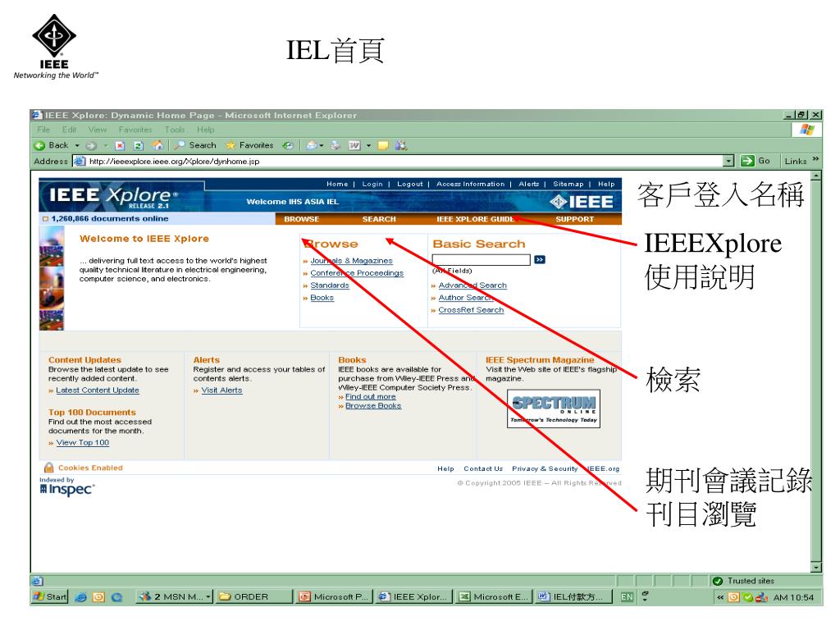Viewport: 840px width, 630px height.
Task: Switch to the ORDER folder taskbar button
Action: coord(254,597)
